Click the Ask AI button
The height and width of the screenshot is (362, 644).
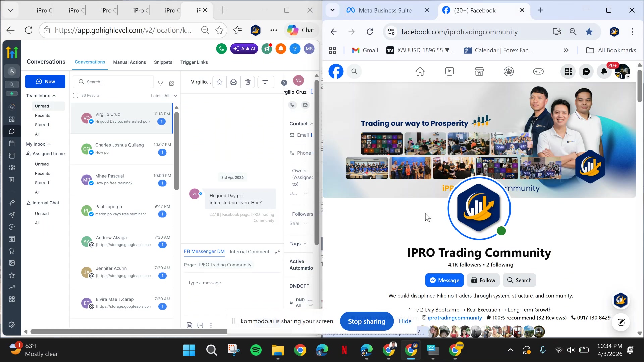tap(244, 49)
